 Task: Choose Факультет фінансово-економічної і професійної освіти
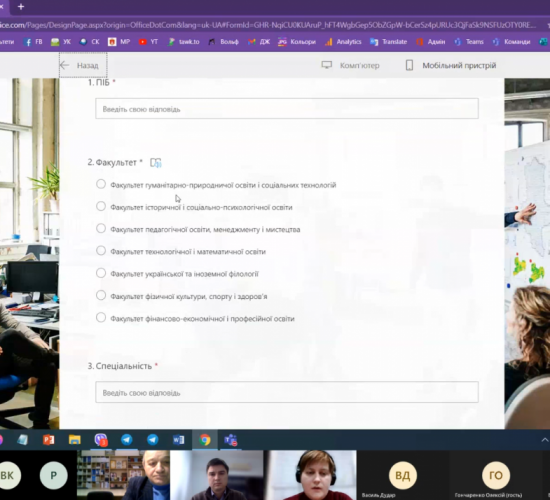(x=101, y=318)
